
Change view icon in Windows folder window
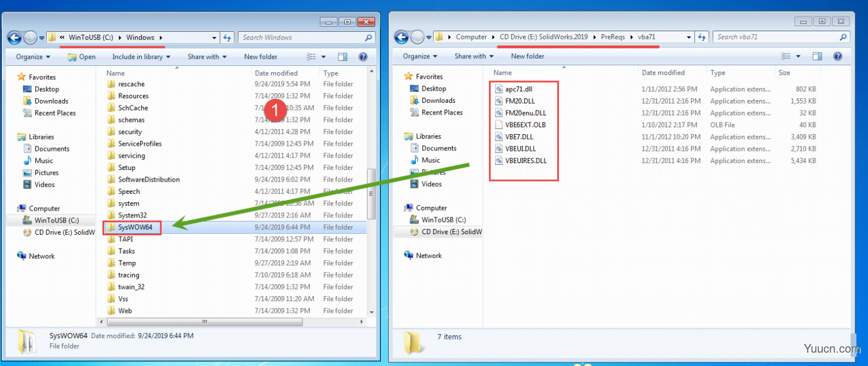coord(311,57)
